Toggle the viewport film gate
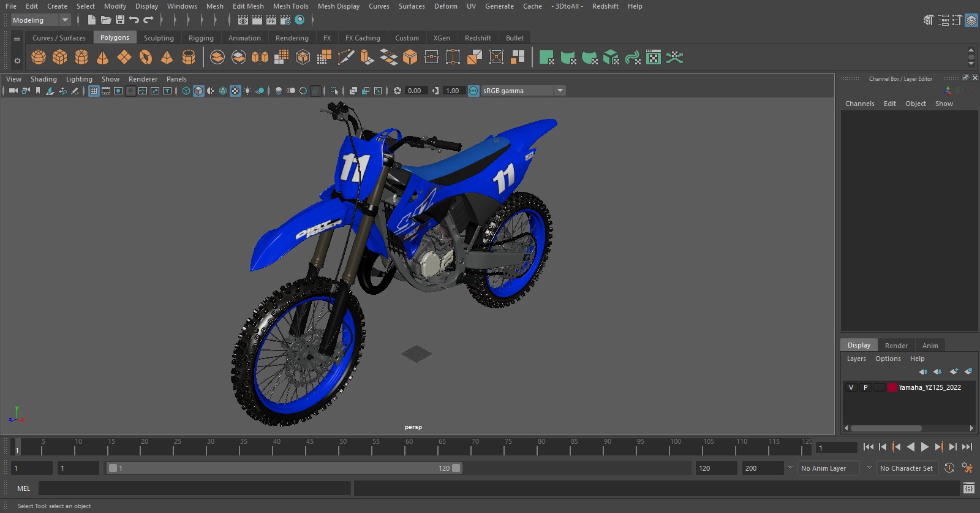Screen dimensions: 980x513 click(x=106, y=91)
